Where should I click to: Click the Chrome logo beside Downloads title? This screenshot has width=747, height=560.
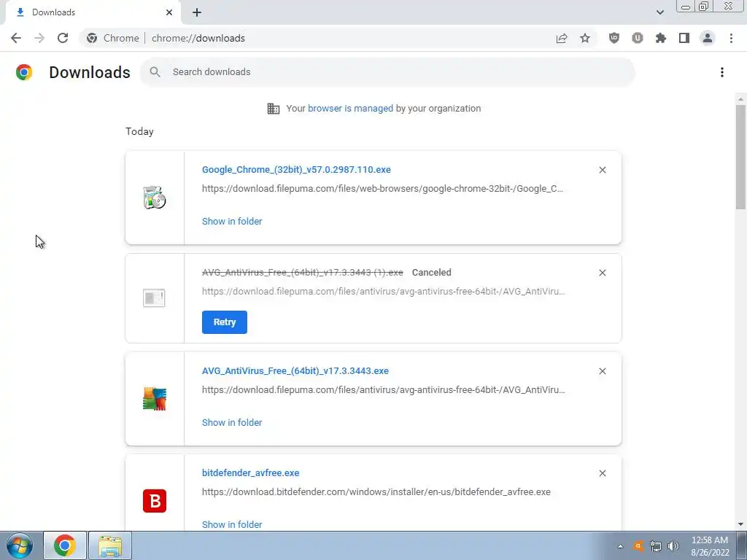pyautogui.click(x=24, y=72)
